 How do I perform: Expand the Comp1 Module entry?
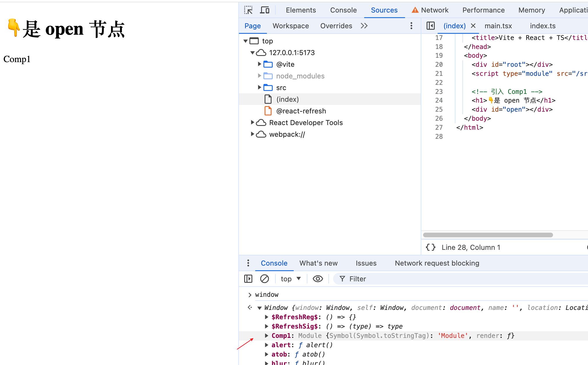point(266,336)
